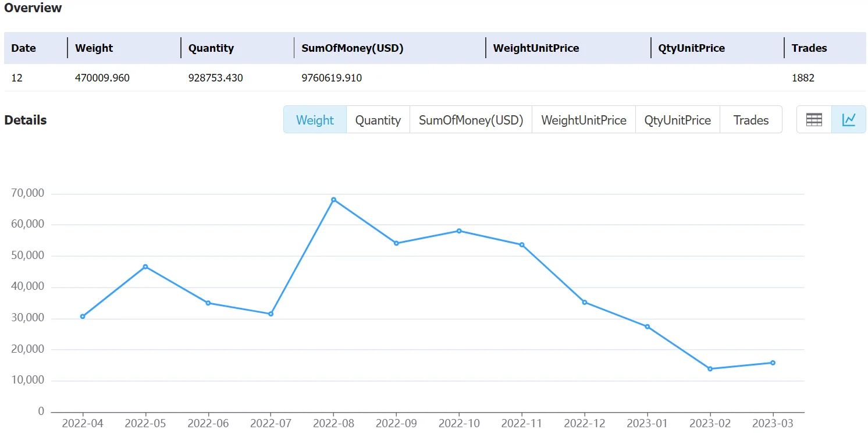The width and height of the screenshot is (868, 433).
Task: Click the 2022-04 data point
Action: point(83,317)
